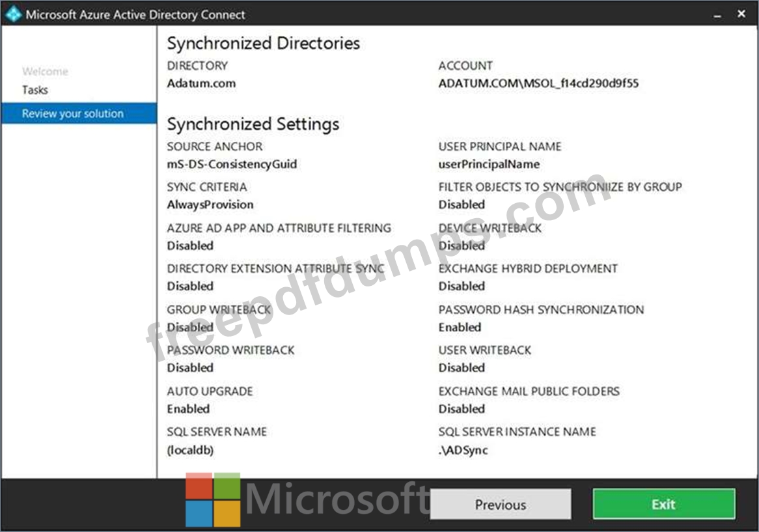The image size is (759, 532).
Task: Click the GROUP WRITEBACK label
Action: pos(219,310)
